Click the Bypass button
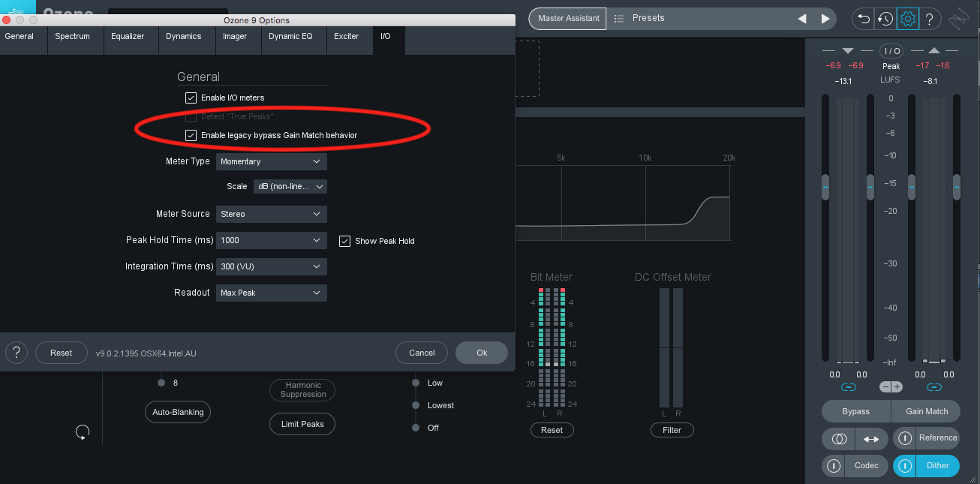The width and height of the screenshot is (980, 484). [856, 411]
